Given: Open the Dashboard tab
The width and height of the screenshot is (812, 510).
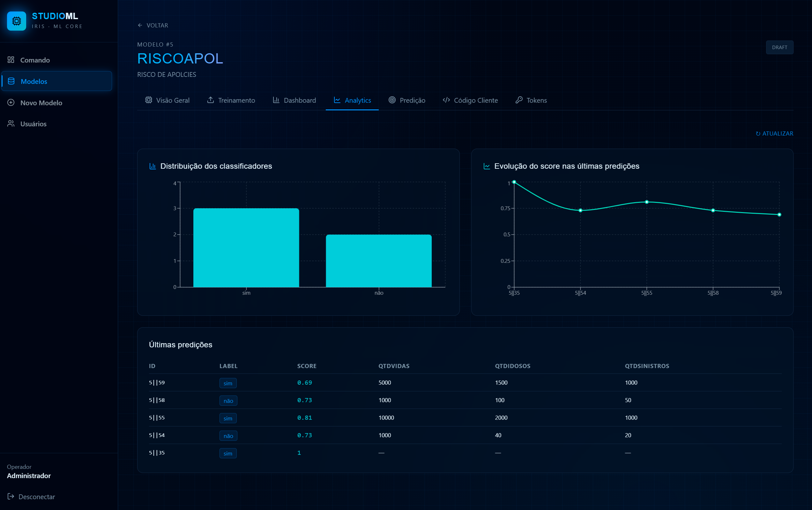Looking at the screenshot, I should [x=294, y=100].
